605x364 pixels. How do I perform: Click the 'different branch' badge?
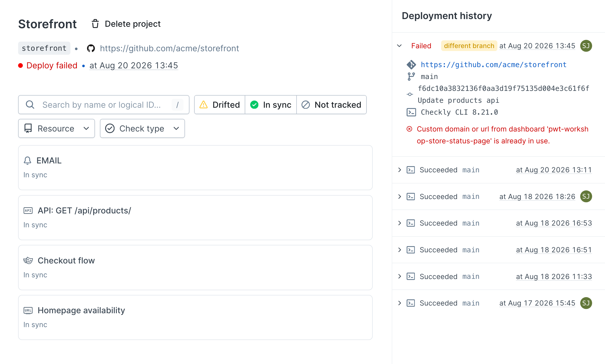469,46
